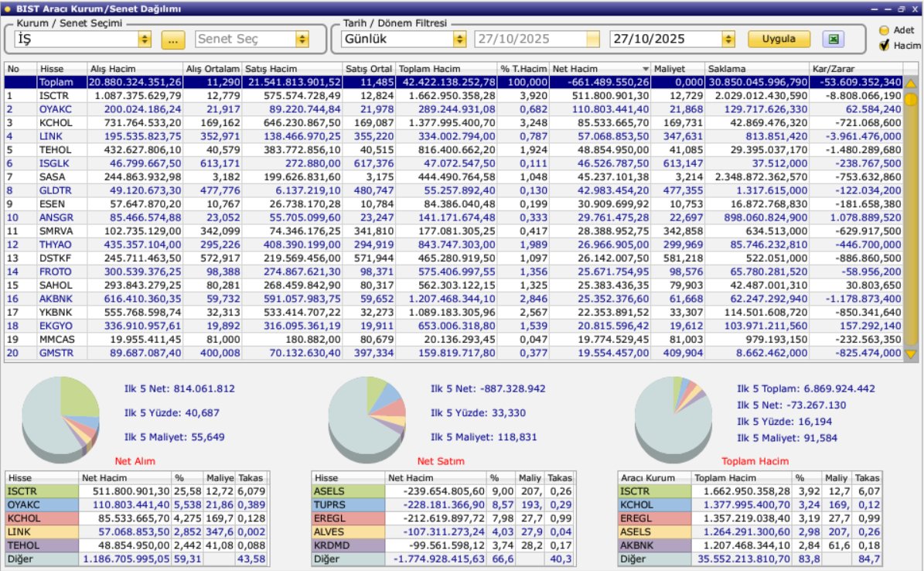Select the OYAKC row in main table
The width and height of the screenshot is (924, 571).
click(454, 109)
